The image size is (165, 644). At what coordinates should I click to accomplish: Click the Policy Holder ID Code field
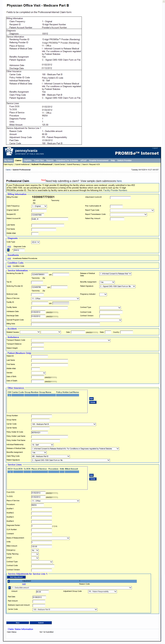pos(39,433)
